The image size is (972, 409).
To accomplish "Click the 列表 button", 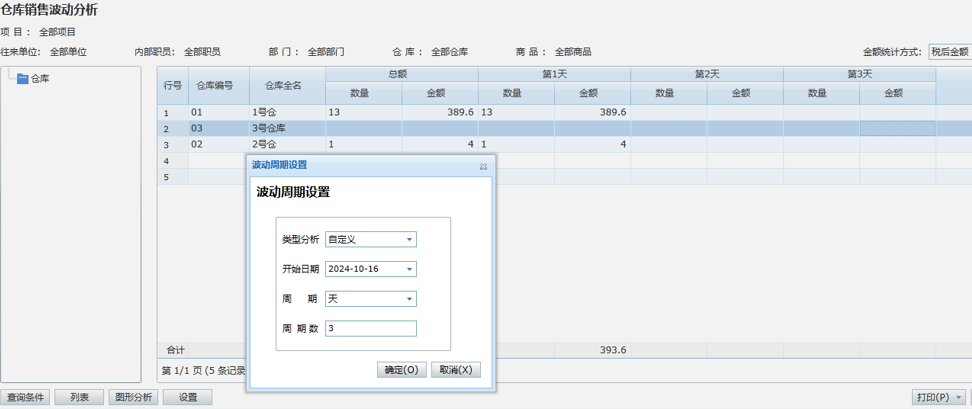I will tap(79, 397).
